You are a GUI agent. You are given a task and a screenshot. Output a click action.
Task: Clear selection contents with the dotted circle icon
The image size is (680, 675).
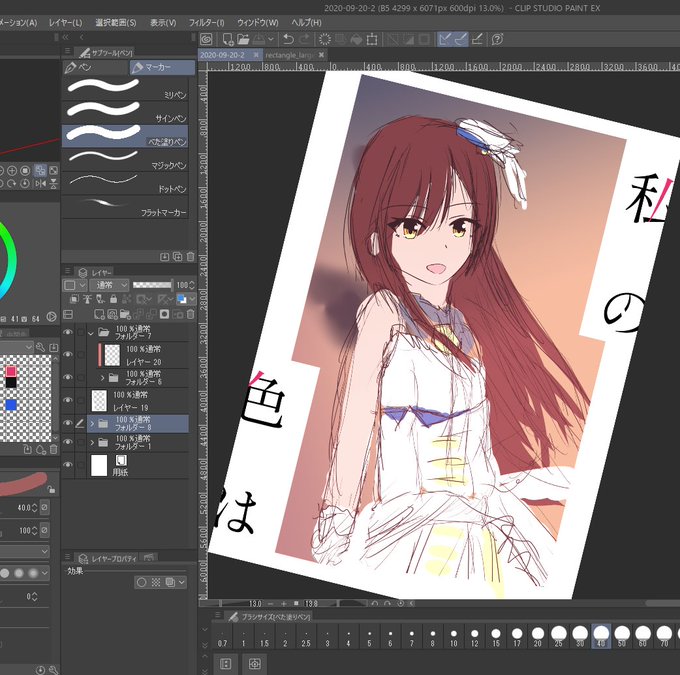coord(324,39)
